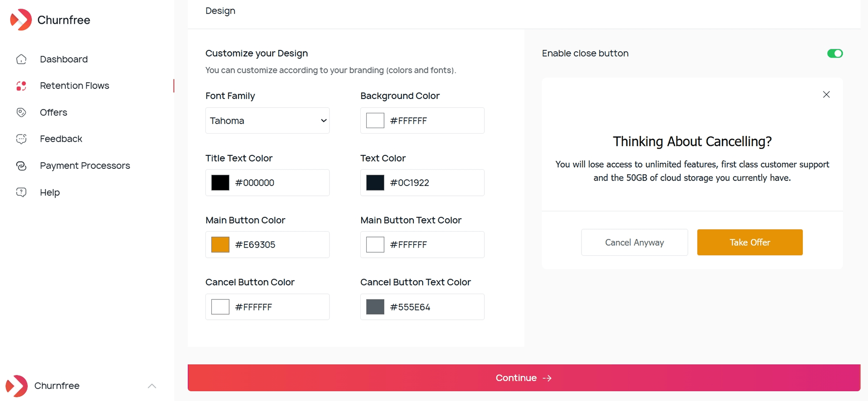Disable the close button toggle

point(834,53)
